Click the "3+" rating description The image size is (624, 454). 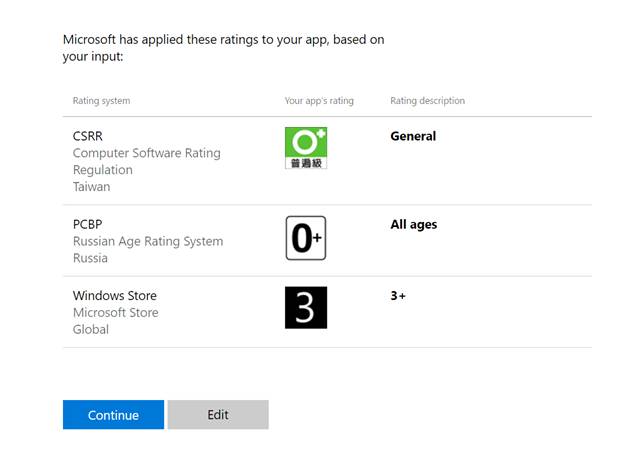point(398,296)
